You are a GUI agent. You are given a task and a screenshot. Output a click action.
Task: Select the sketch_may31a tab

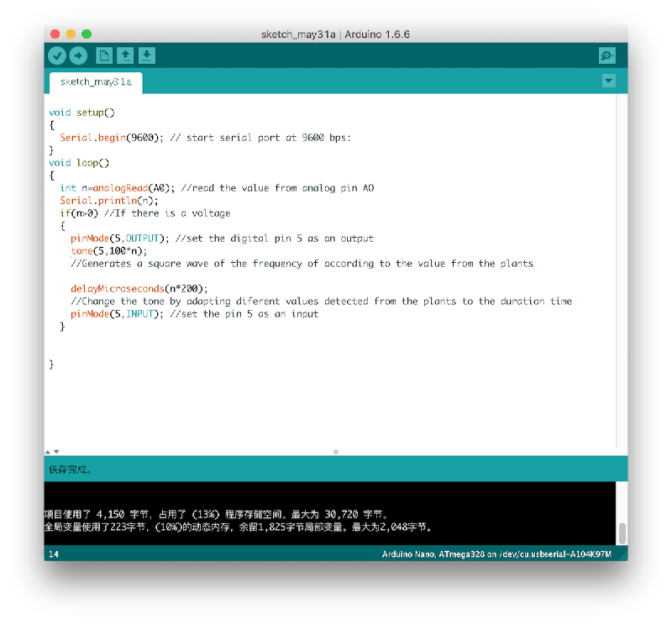[96, 82]
